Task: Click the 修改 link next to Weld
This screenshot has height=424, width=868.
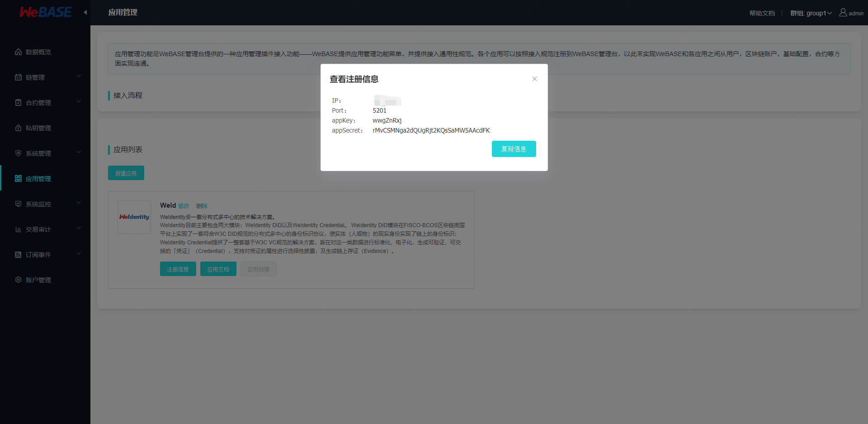Action: tap(184, 205)
